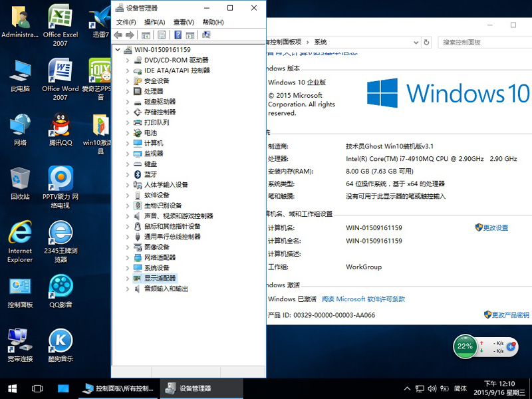Select the Office Word 2007 desktop icon
532x399 pixels.
(x=61, y=79)
